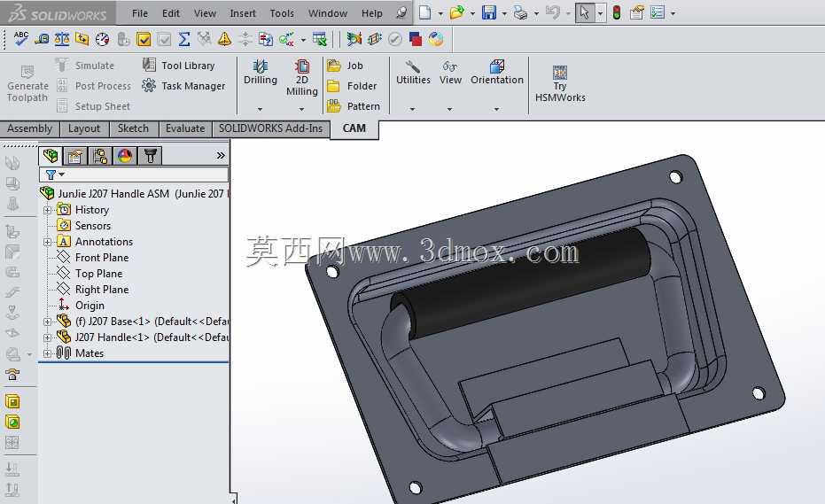Open the Save dropdown arrow
Screen dimensions: 825x504
tap(504, 13)
